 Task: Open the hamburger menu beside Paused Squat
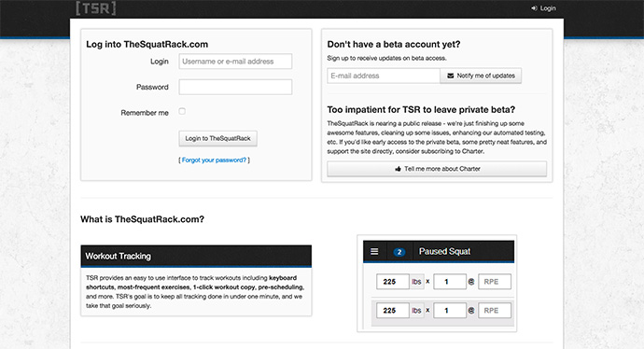click(374, 251)
